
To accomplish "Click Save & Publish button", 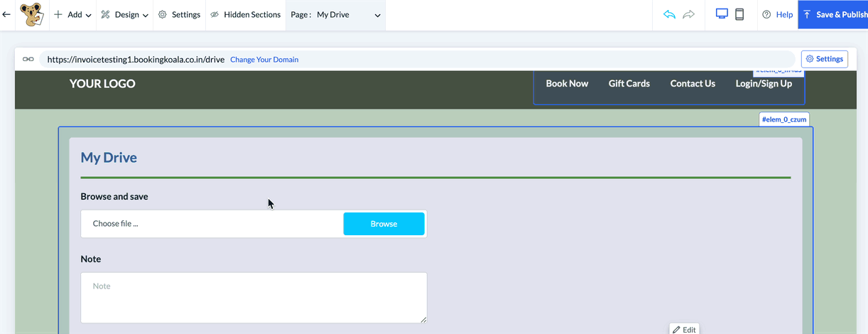I will point(833,14).
